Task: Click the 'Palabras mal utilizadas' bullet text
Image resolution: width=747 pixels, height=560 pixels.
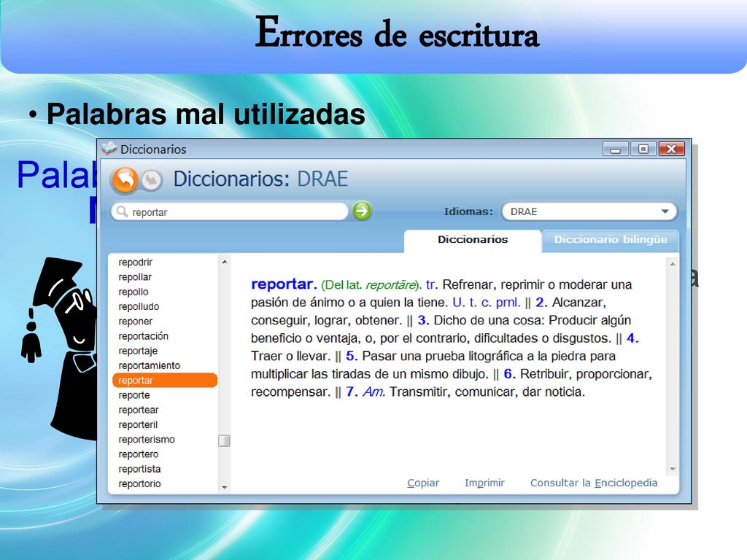Action: [x=206, y=114]
